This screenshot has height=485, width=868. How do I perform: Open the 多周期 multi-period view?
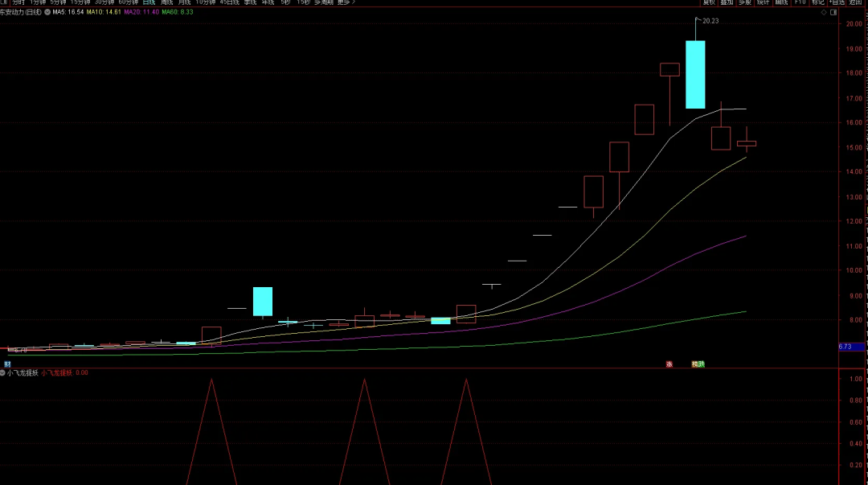324,2
